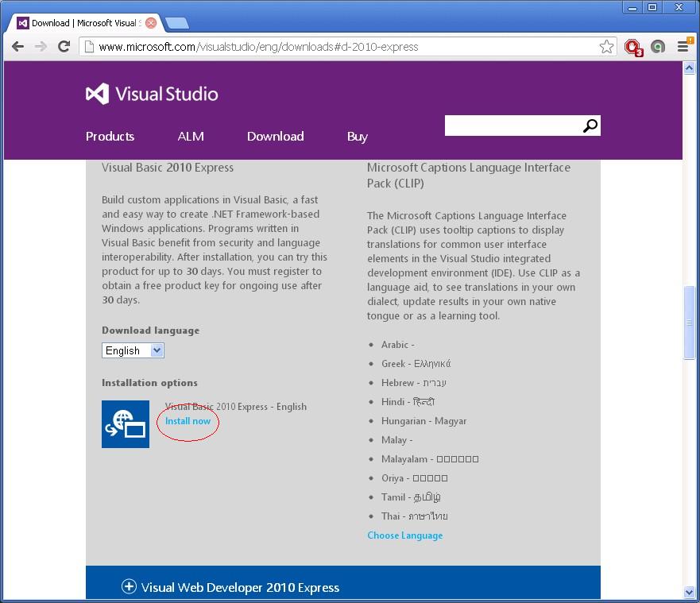Click the 'Oriya' list item

point(414,478)
